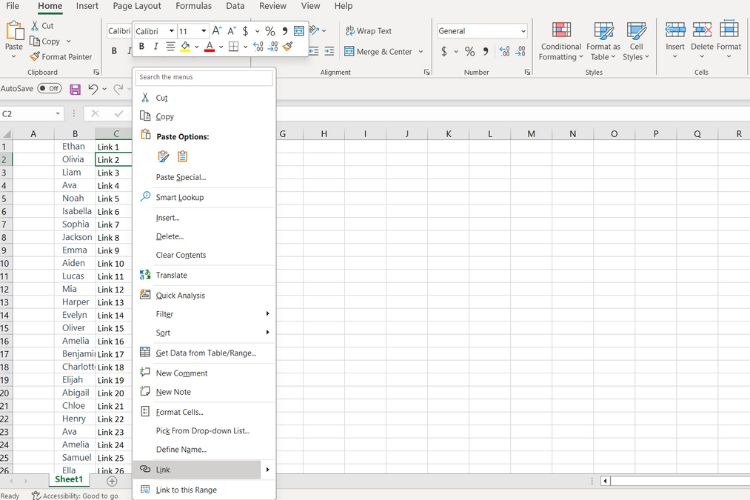This screenshot has width=750, height=500.
Task: Decrease font size in mini toolbar
Action: [x=232, y=31]
